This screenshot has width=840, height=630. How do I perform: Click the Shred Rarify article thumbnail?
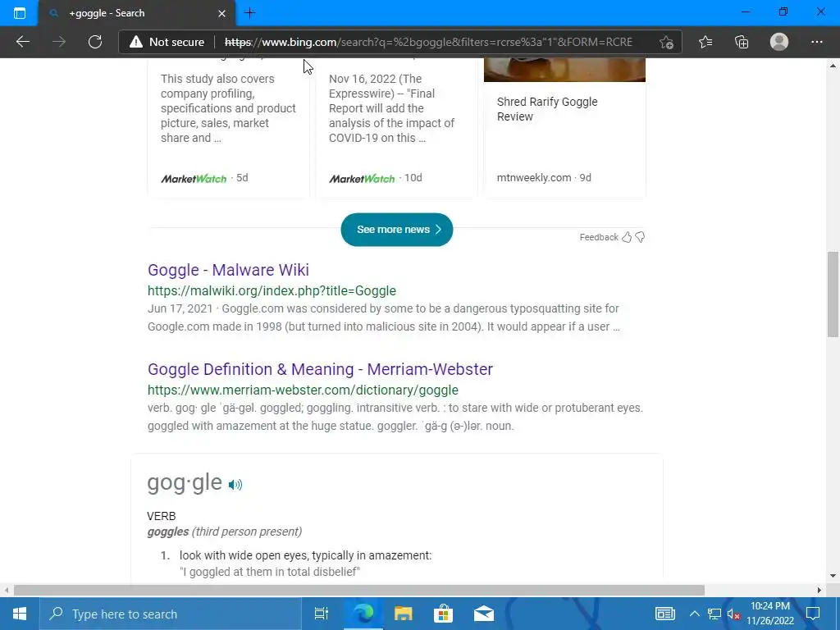point(564,70)
